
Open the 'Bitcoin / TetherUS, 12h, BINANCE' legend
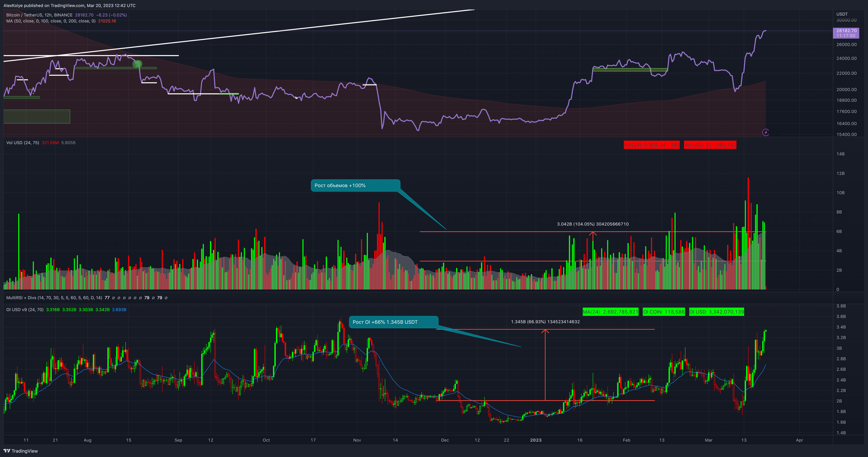[39, 15]
